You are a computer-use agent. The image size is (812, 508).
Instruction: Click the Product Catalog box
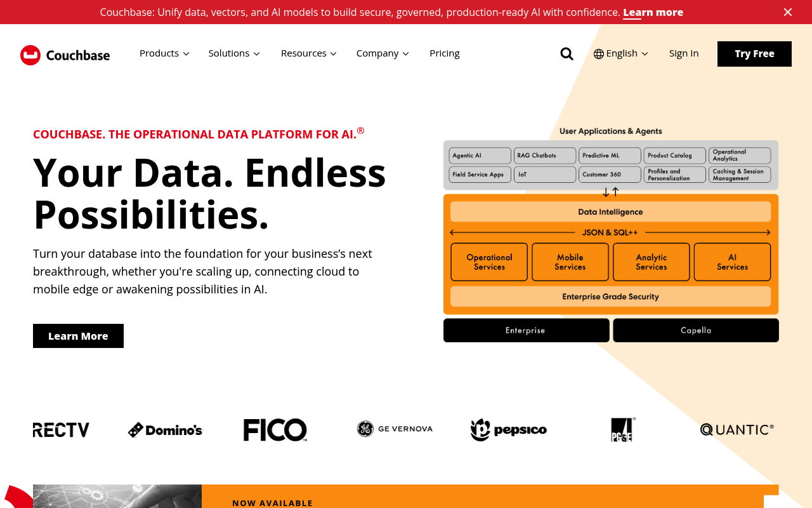click(x=675, y=156)
